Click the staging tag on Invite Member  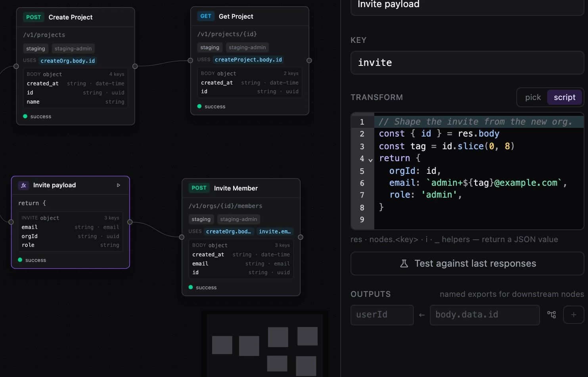[201, 219]
